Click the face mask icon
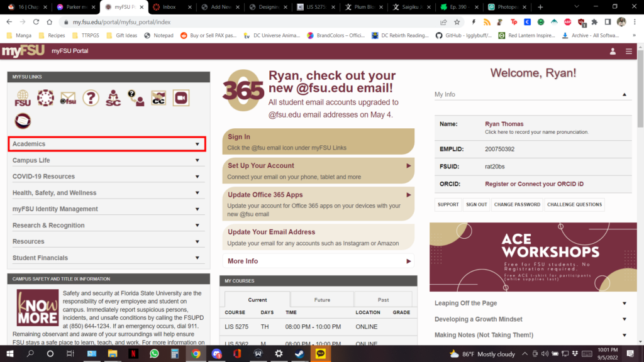The width and height of the screenshot is (644, 362). click(23, 121)
